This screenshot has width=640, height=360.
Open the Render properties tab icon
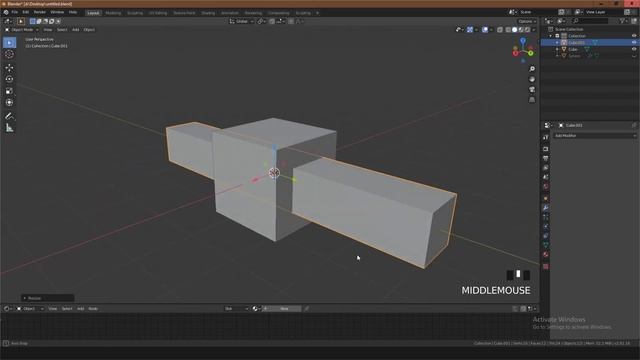coord(546,149)
